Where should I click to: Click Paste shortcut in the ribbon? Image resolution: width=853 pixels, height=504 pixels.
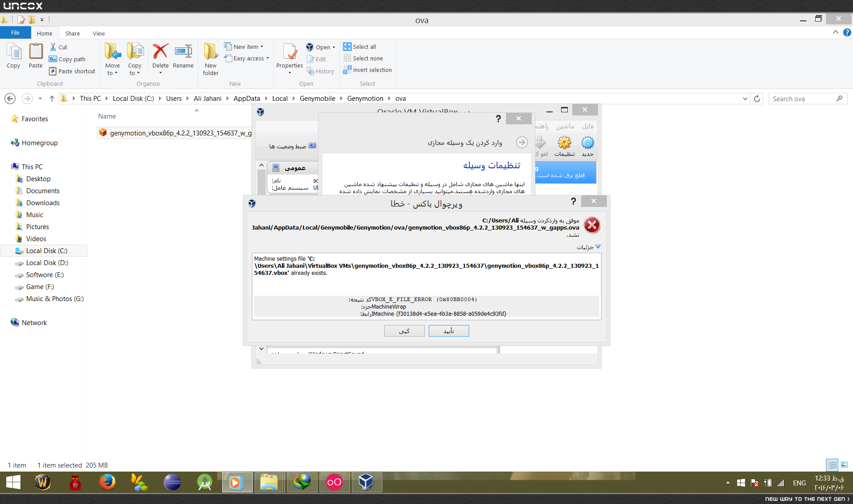pyautogui.click(x=72, y=71)
